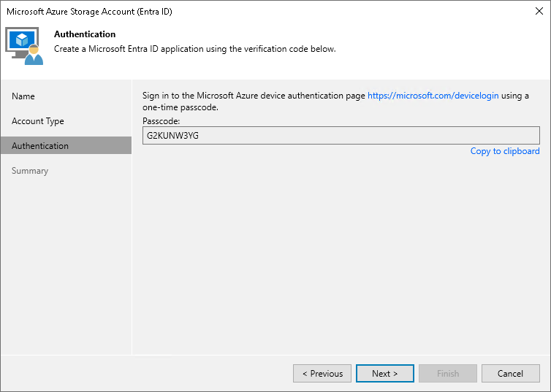The width and height of the screenshot is (551, 392).
Task: Close the Microsoft Azure Storage Account dialog
Action: tap(539, 11)
